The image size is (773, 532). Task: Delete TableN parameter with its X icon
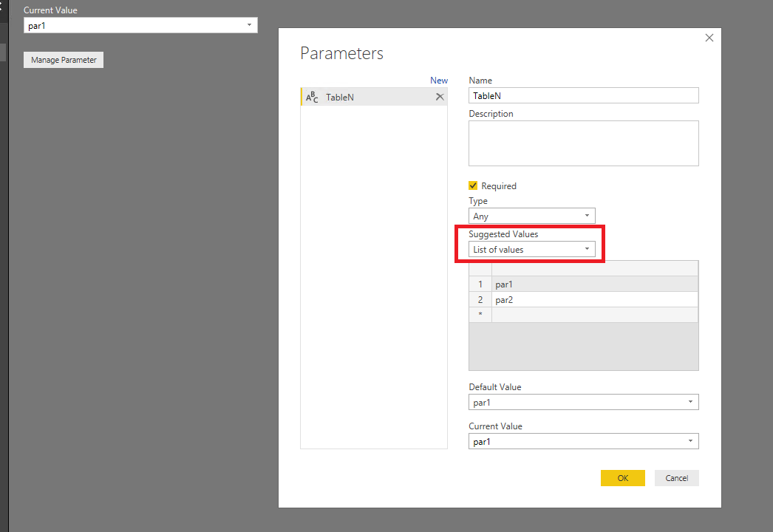click(440, 97)
